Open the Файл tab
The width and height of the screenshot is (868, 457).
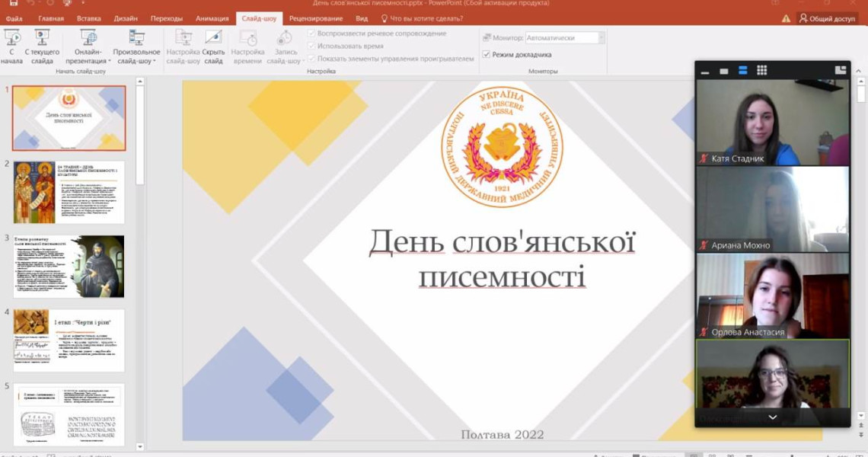click(x=14, y=18)
